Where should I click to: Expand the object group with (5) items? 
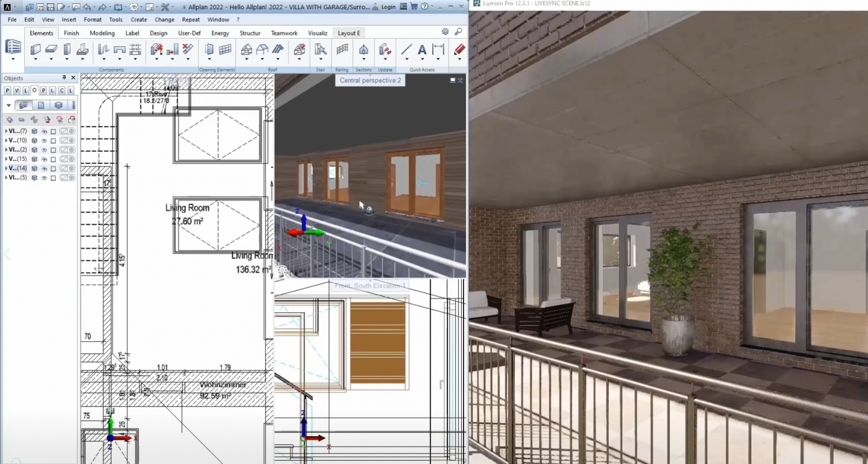[x=6, y=178]
